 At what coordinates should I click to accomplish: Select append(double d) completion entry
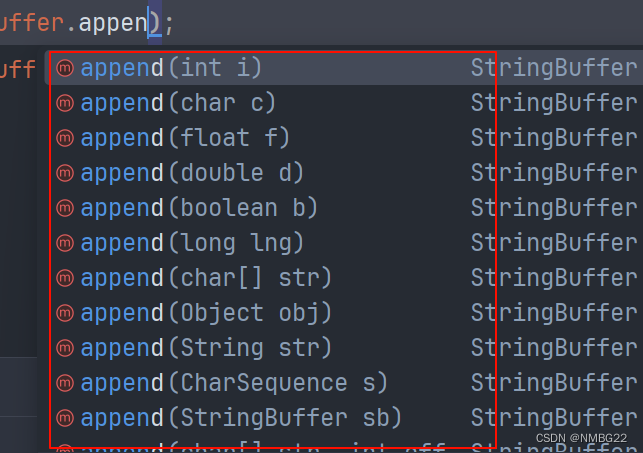(x=344, y=173)
